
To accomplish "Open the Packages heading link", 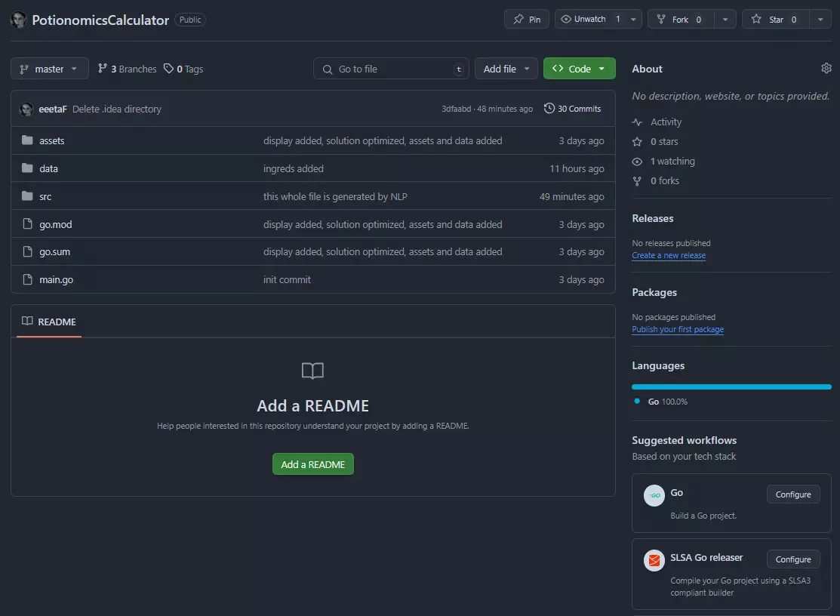I will tap(654, 292).
